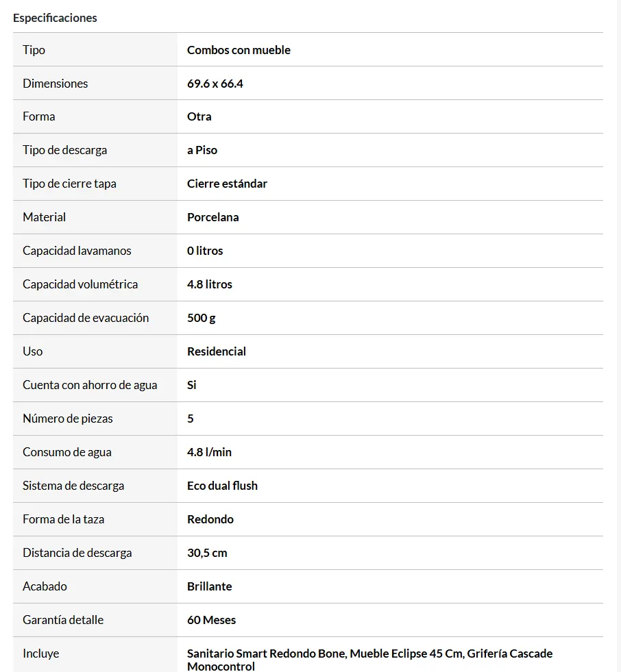Select the Uso value Residencial

click(216, 351)
